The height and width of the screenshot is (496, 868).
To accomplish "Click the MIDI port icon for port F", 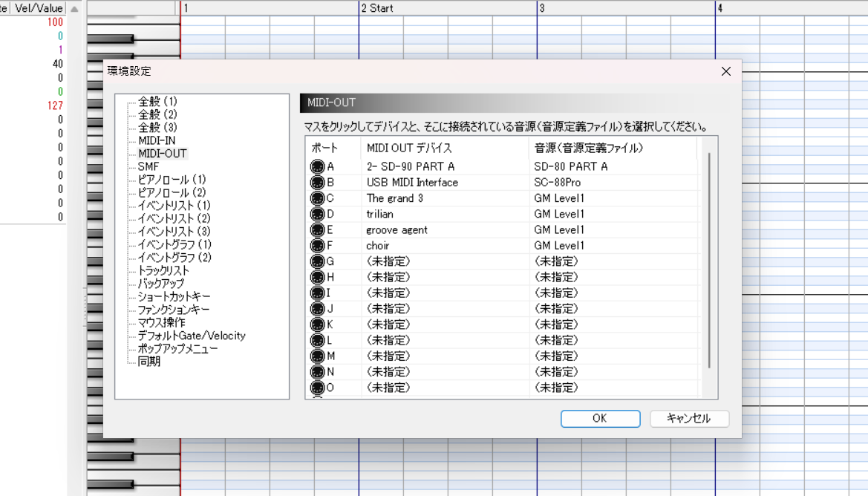I will tap(317, 246).
